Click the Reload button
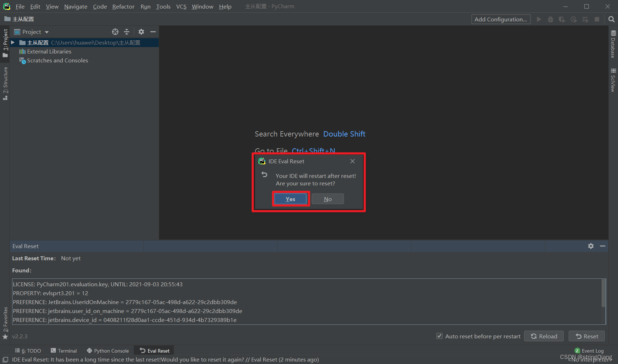 pyautogui.click(x=544, y=336)
